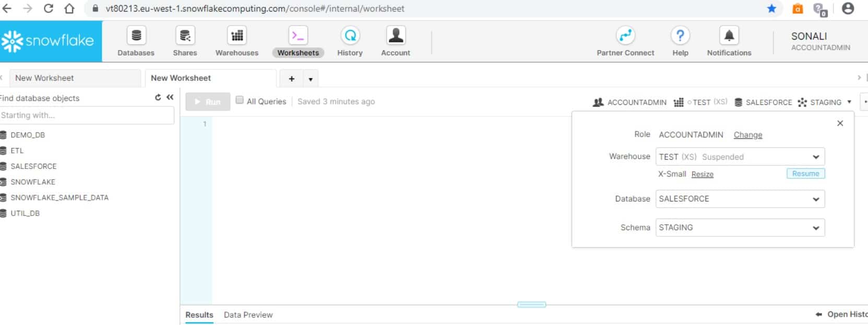This screenshot has width=868, height=325.
Task: Click the 'Starting with...' search field
Action: pyautogui.click(x=87, y=115)
